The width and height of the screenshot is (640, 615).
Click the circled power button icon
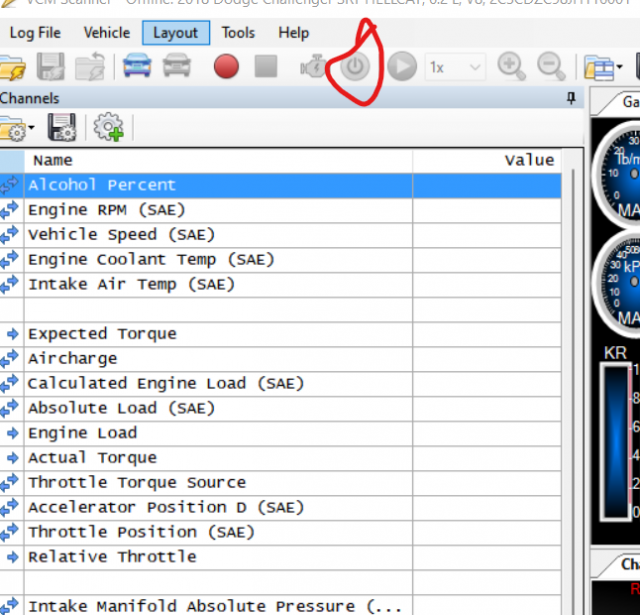[356, 67]
